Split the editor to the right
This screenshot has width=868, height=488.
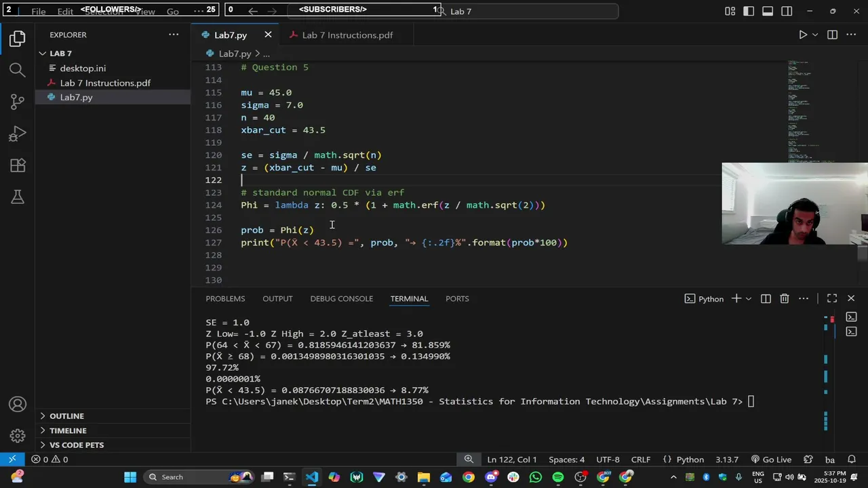coord(833,35)
